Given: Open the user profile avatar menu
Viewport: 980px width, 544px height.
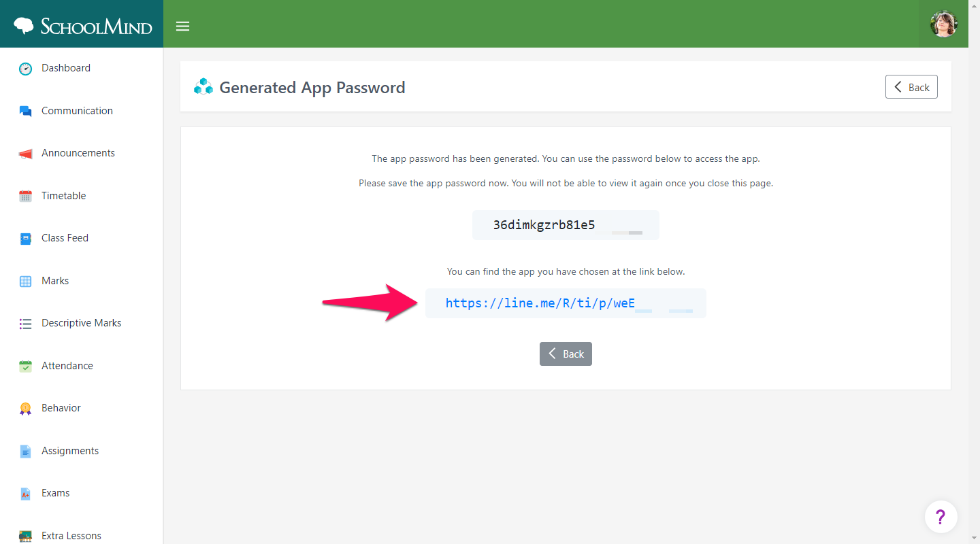Looking at the screenshot, I should (944, 24).
